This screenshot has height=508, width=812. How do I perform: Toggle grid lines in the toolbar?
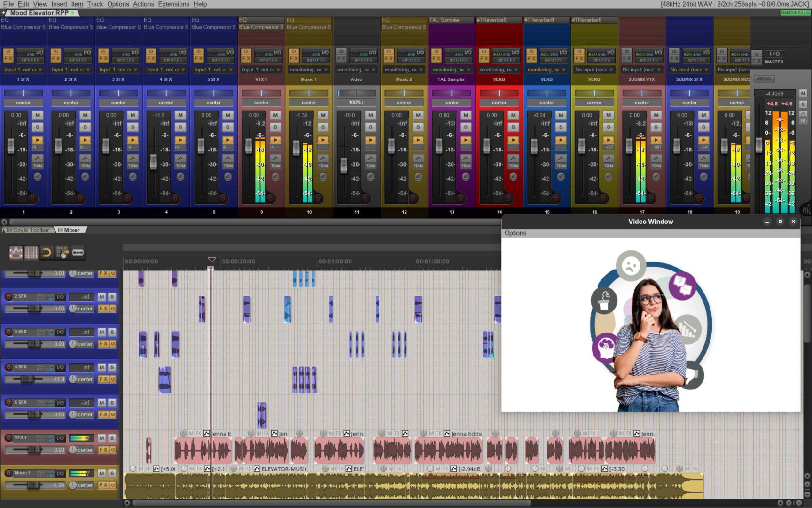(x=31, y=253)
